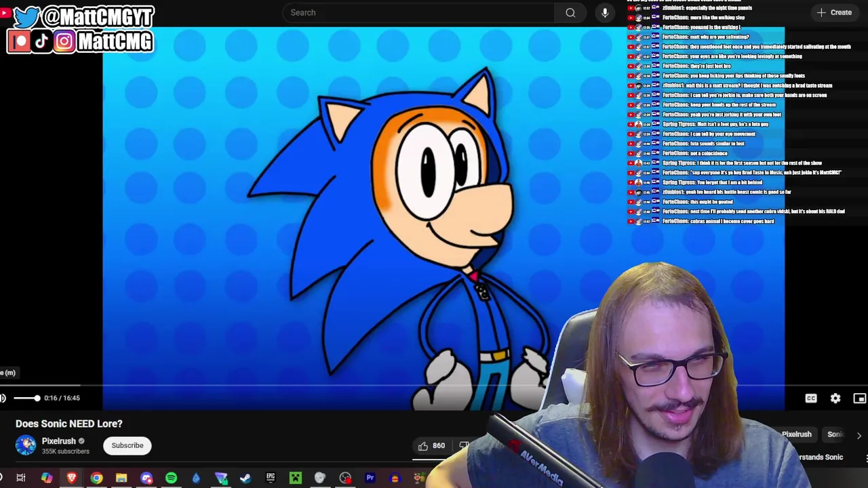Screen dimensions: 868x488
Task: Open the video title 'Does Sonic NEED Lore?'
Action: tap(69, 424)
